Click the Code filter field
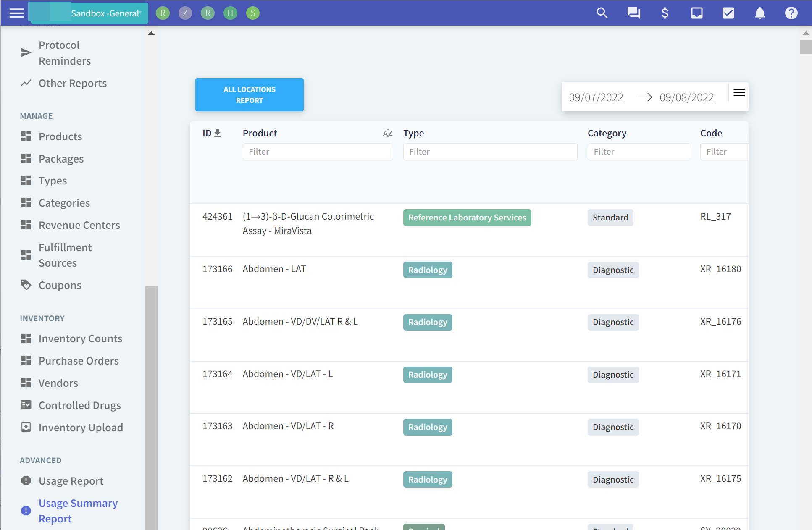812x530 pixels. point(724,152)
